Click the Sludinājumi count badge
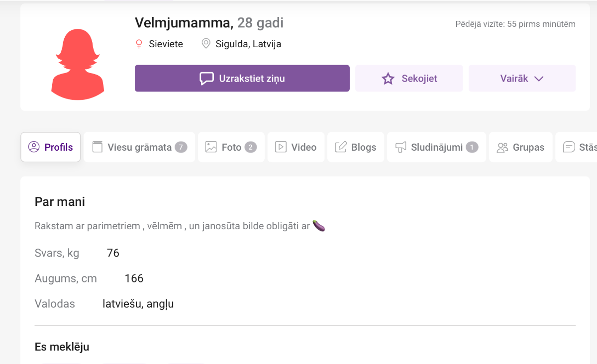597x364 pixels. [x=472, y=147]
